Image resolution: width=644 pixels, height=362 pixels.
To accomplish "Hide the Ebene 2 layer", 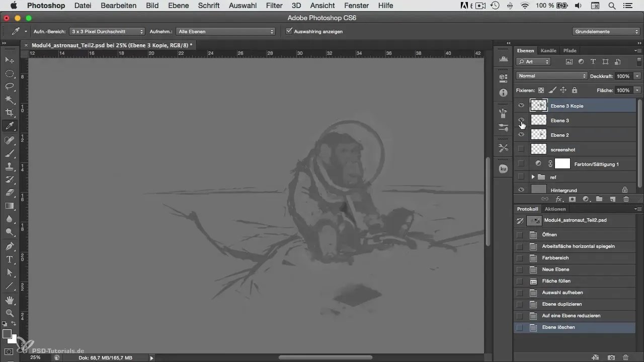I will click(x=521, y=135).
